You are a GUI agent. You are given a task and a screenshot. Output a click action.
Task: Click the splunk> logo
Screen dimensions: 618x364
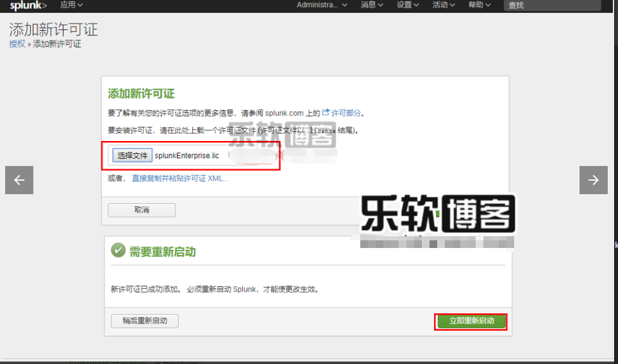coord(28,5)
